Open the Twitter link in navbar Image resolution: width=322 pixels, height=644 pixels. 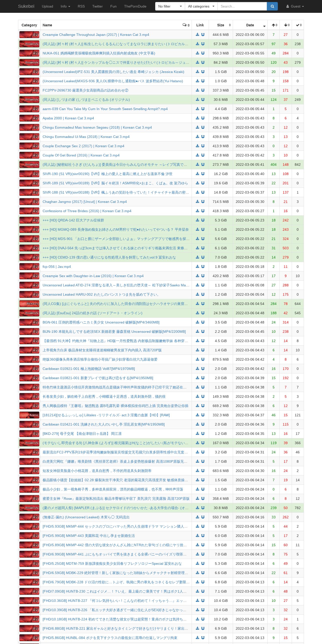[x=98, y=6]
